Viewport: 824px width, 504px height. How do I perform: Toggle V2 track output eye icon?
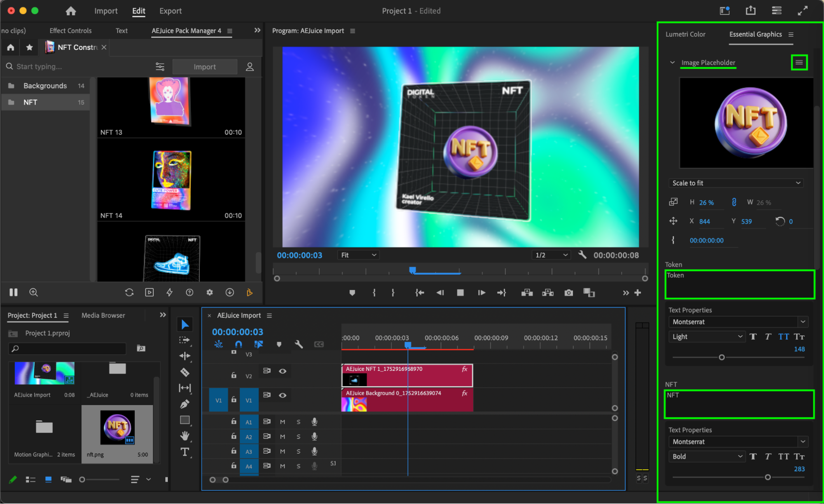[282, 371]
